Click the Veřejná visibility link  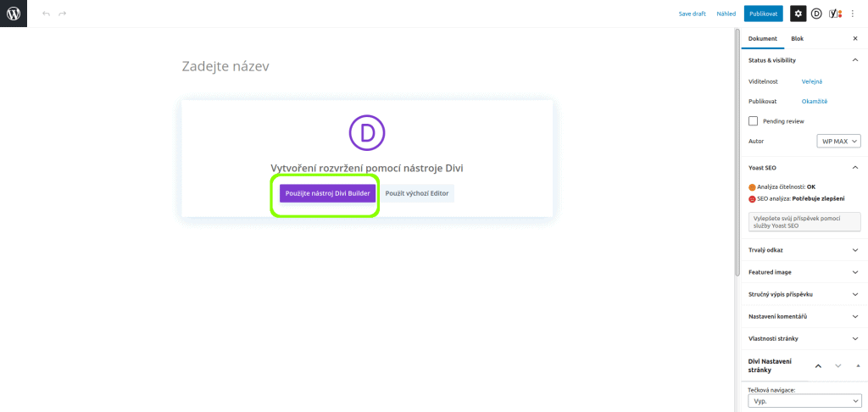click(x=812, y=81)
